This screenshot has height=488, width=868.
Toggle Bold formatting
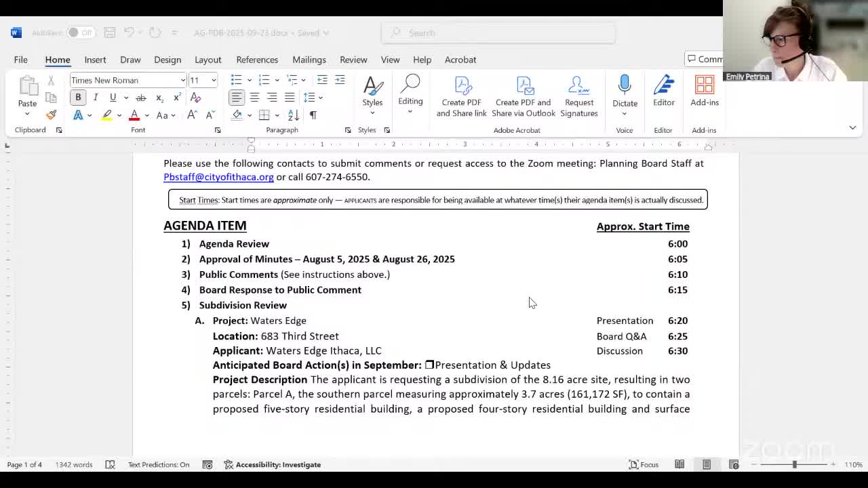pyautogui.click(x=78, y=98)
